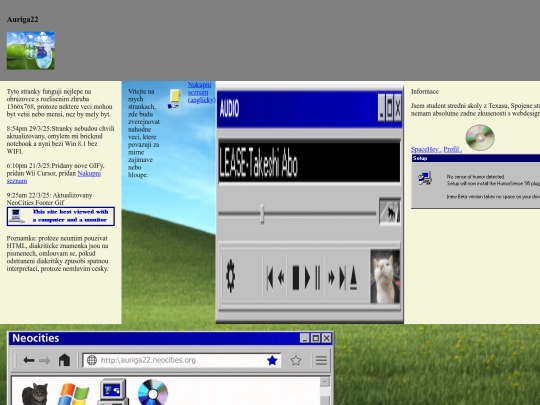Open the Nakupni seznam (anglicky) link
The width and height of the screenshot is (540, 405).
[201, 92]
